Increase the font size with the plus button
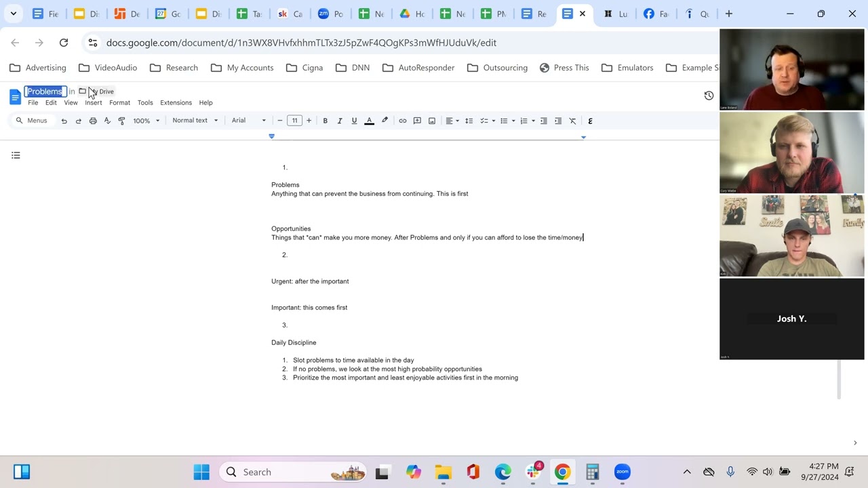868x488 pixels. tap(309, 121)
